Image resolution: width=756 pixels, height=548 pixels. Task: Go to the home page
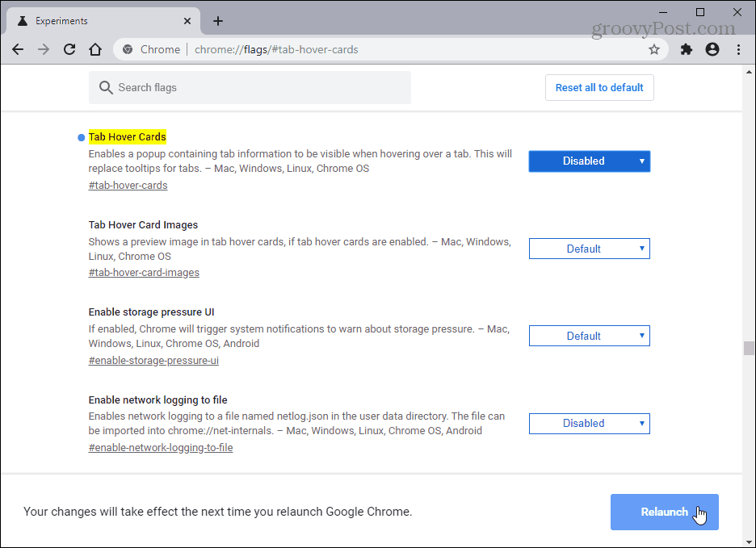coord(95,49)
